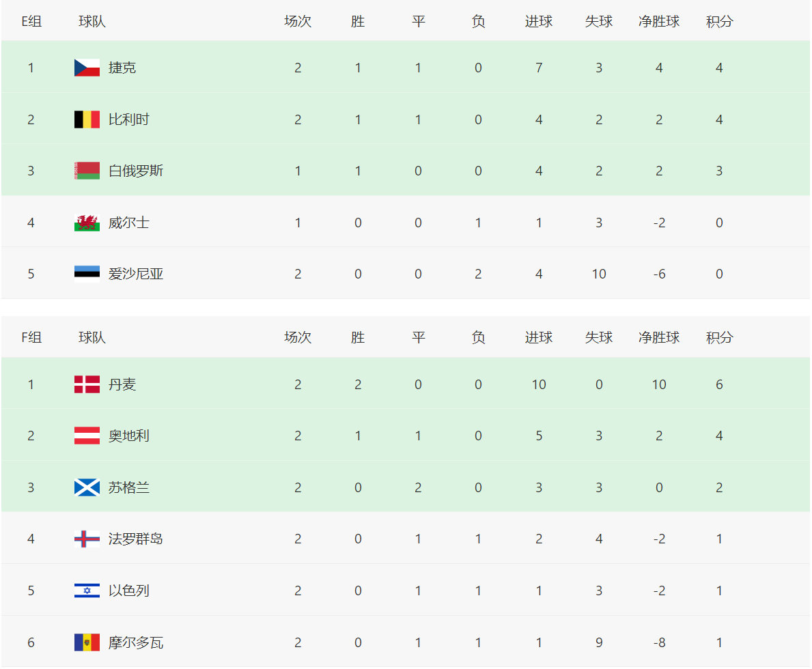
Task: Open team link 丹麦
Action: pyautogui.click(x=122, y=384)
